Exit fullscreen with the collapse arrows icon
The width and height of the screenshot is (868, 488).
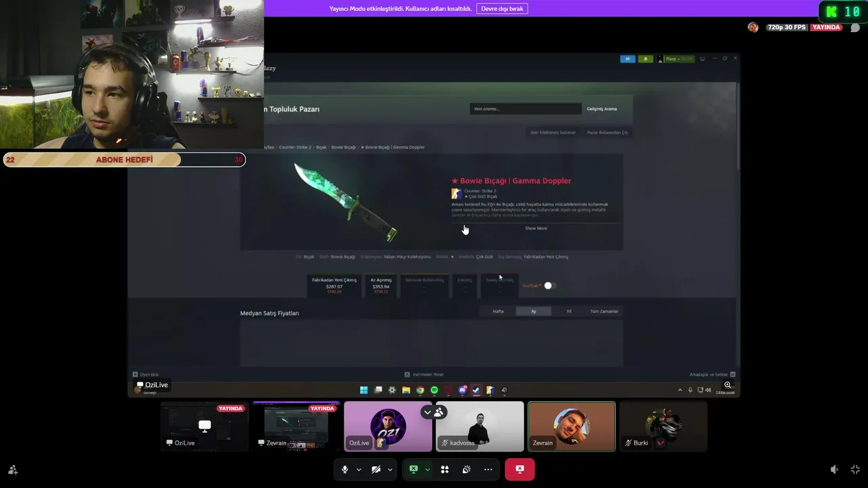[855, 469]
